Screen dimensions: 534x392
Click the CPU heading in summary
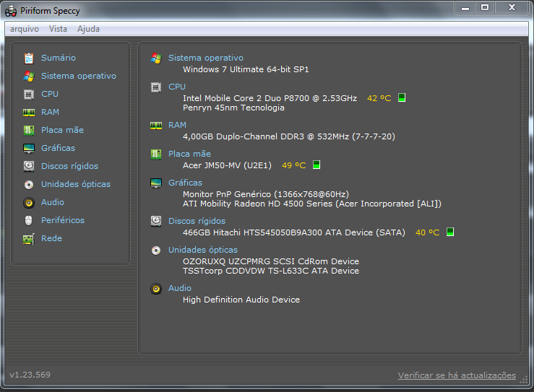point(177,87)
